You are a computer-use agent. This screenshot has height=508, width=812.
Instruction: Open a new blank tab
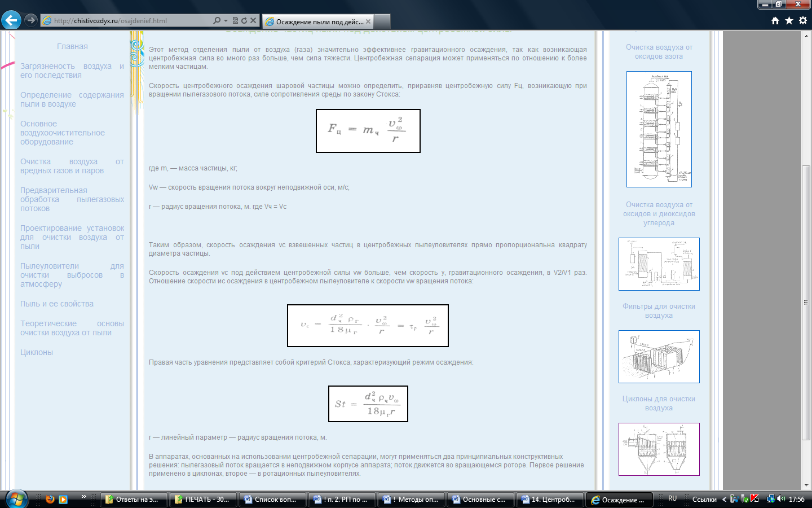[382, 21]
